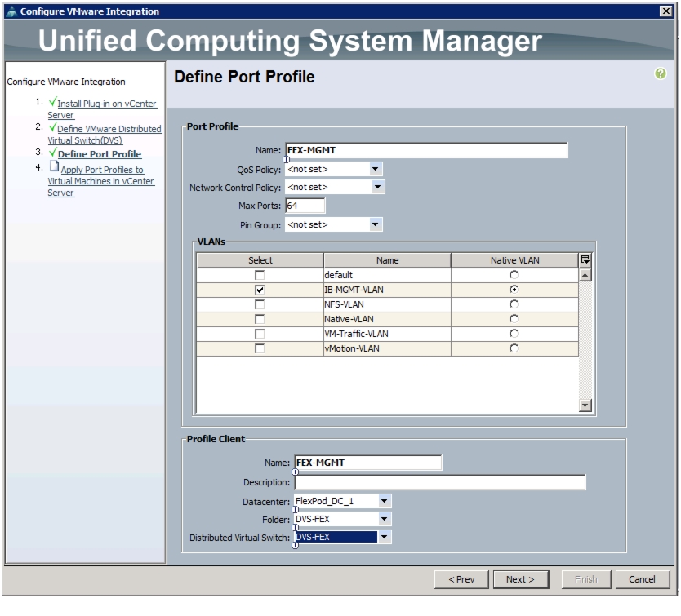The height and width of the screenshot is (616, 681).
Task: Set VM-Traffic-VLAN as native VLAN radio
Action: click(x=514, y=334)
